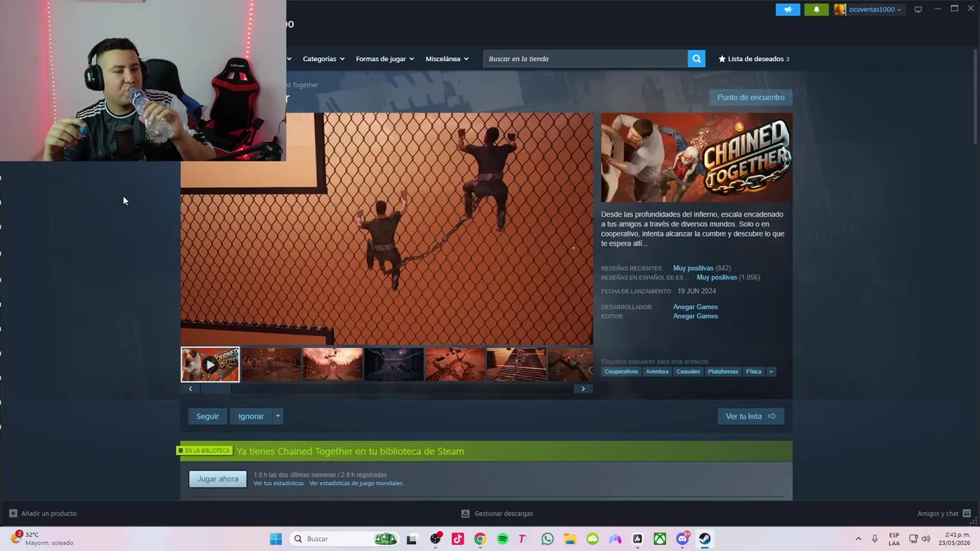The image size is (980, 551).
Task: Open Discord from taskbar
Action: pyautogui.click(x=682, y=539)
